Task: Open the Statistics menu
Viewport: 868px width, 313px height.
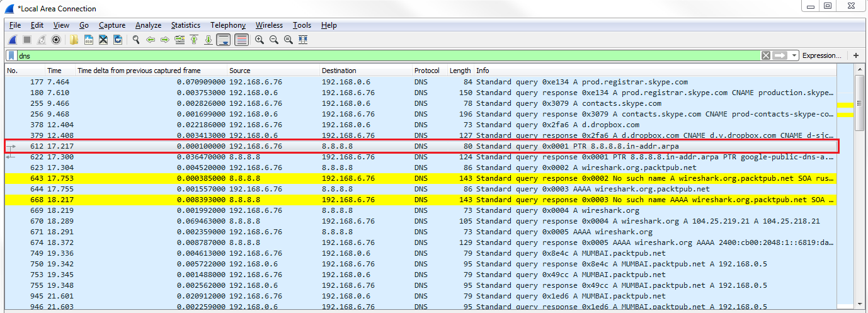Action: point(185,25)
